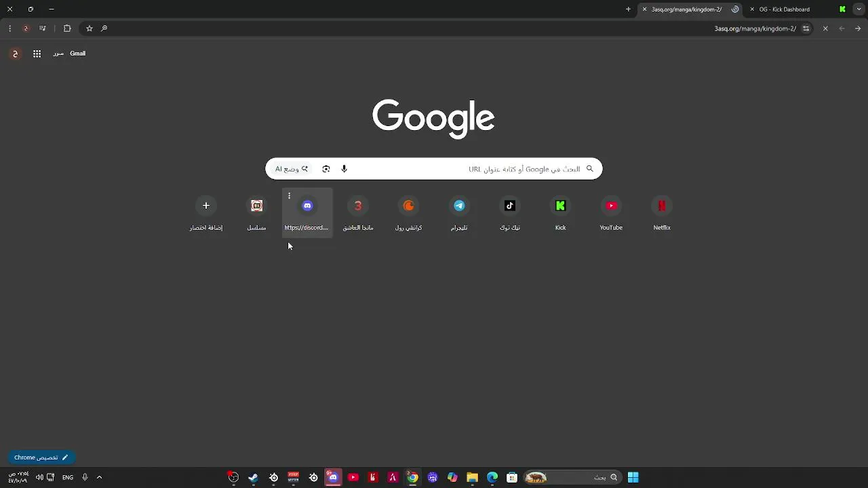Start a voice search with the microphone
Screen dimensions: 868x488
click(344, 169)
